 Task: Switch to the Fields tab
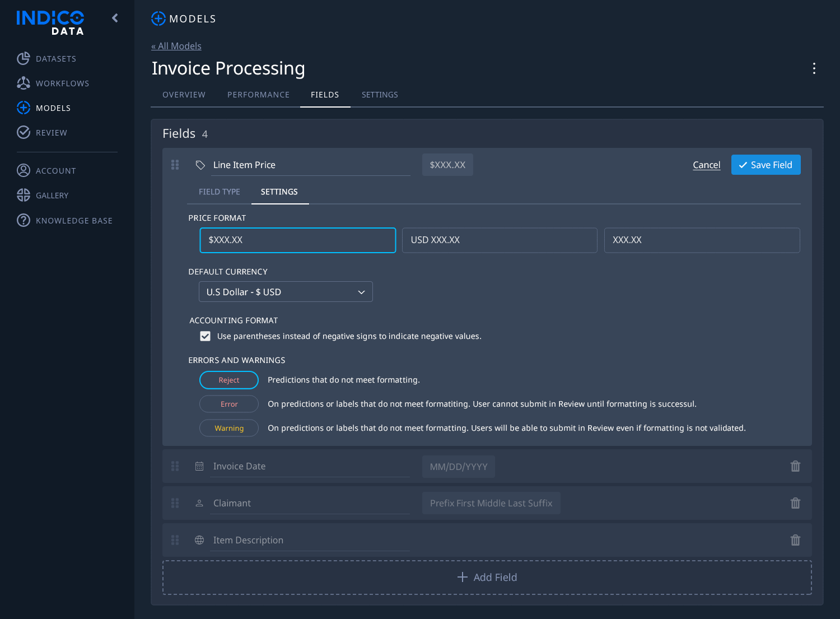tap(325, 95)
